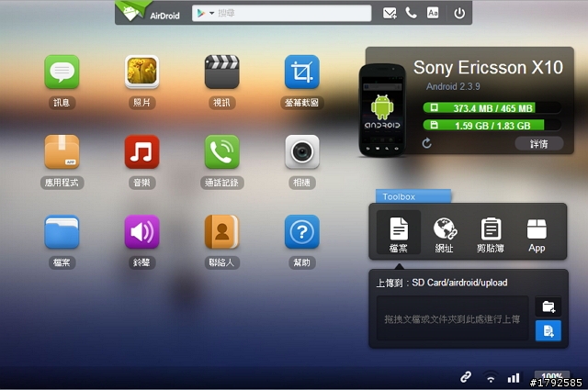Click the search (搜尋) input field
This screenshot has height=390, width=588.
coord(282,13)
